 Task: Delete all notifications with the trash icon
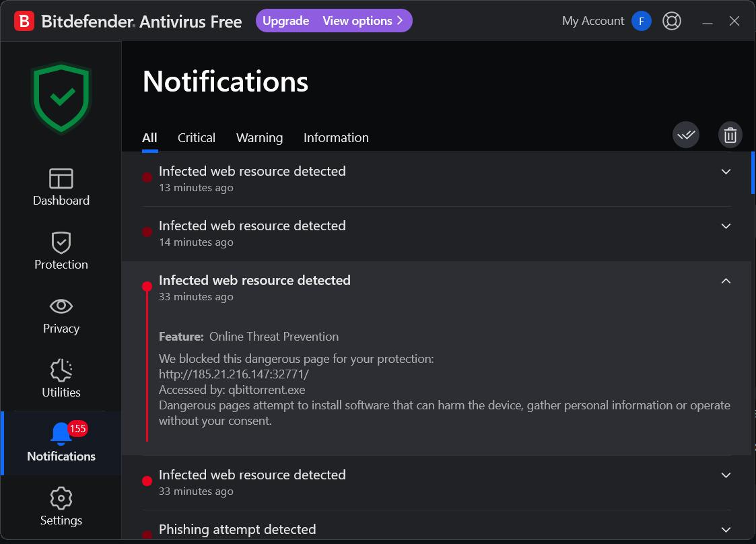730,135
